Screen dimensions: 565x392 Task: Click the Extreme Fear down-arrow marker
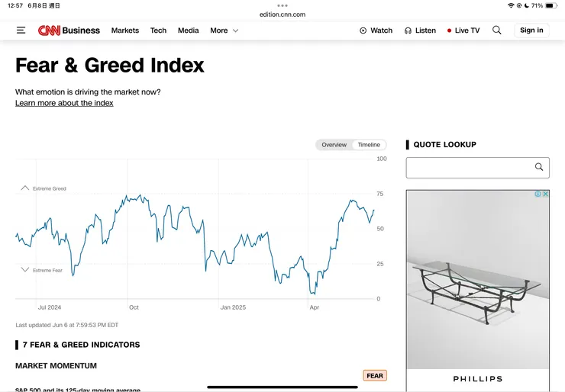24,270
